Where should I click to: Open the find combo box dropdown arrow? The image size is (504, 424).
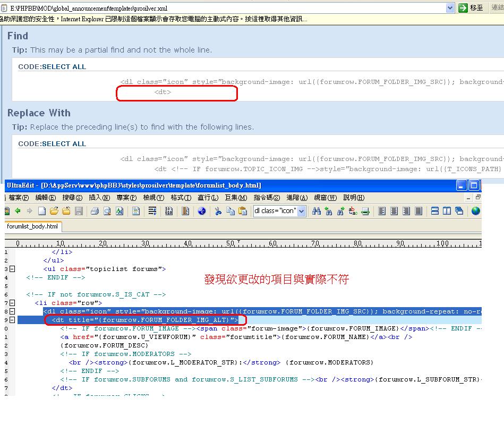tap(302, 211)
